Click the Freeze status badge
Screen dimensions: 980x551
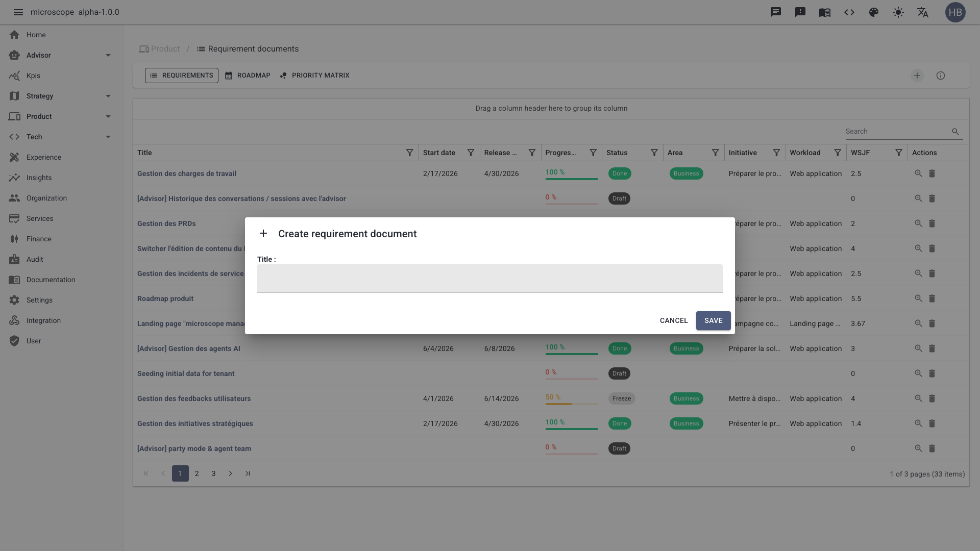coord(622,398)
